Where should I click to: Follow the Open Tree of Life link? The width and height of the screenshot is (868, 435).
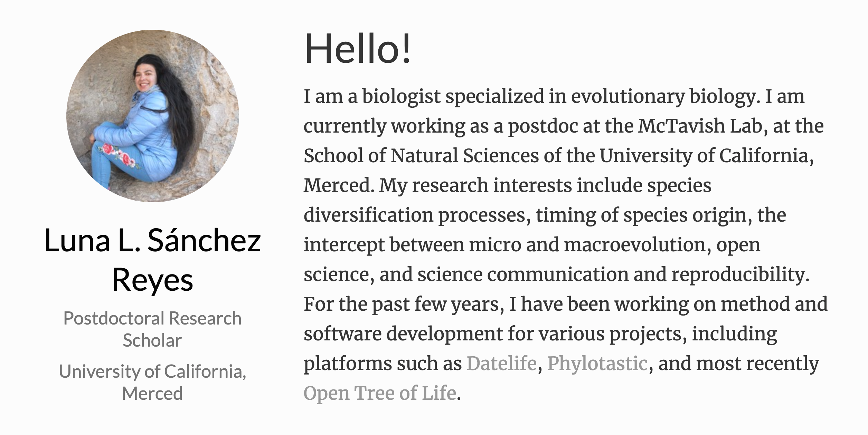tap(380, 393)
